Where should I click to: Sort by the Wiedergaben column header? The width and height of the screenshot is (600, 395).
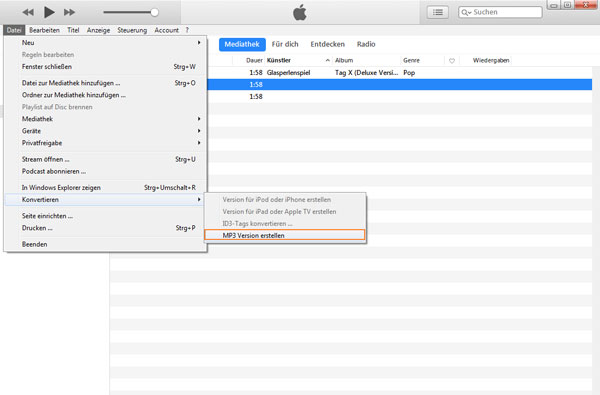tap(491, 60)
